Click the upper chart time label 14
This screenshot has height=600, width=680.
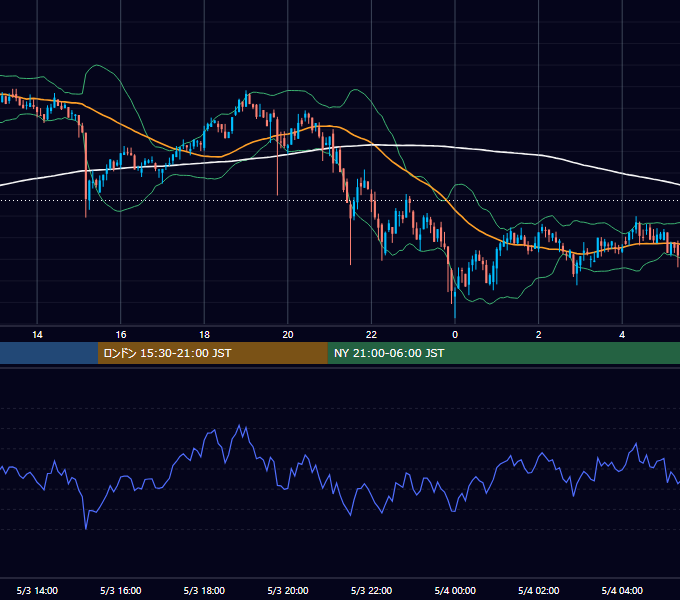(37, 335)
